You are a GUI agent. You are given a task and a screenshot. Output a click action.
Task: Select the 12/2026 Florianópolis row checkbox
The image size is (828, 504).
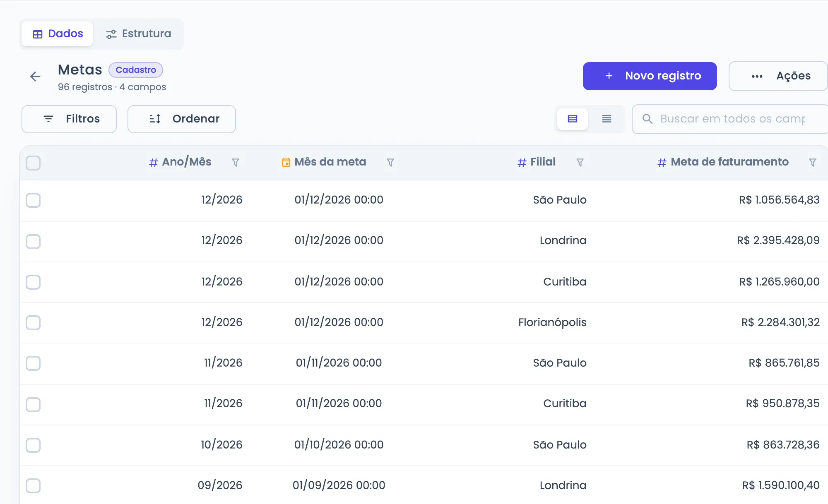tap(33, 323)
